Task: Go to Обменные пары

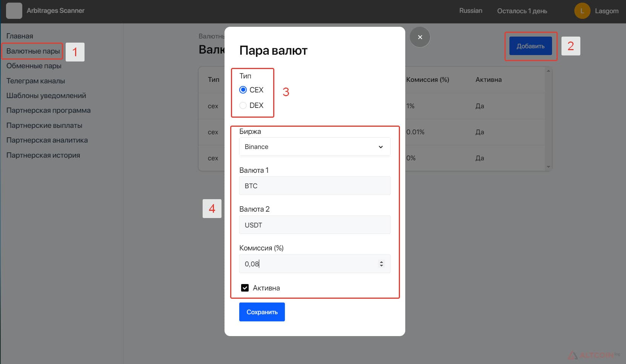Action: pyautogui.click(x=34, y=66)
